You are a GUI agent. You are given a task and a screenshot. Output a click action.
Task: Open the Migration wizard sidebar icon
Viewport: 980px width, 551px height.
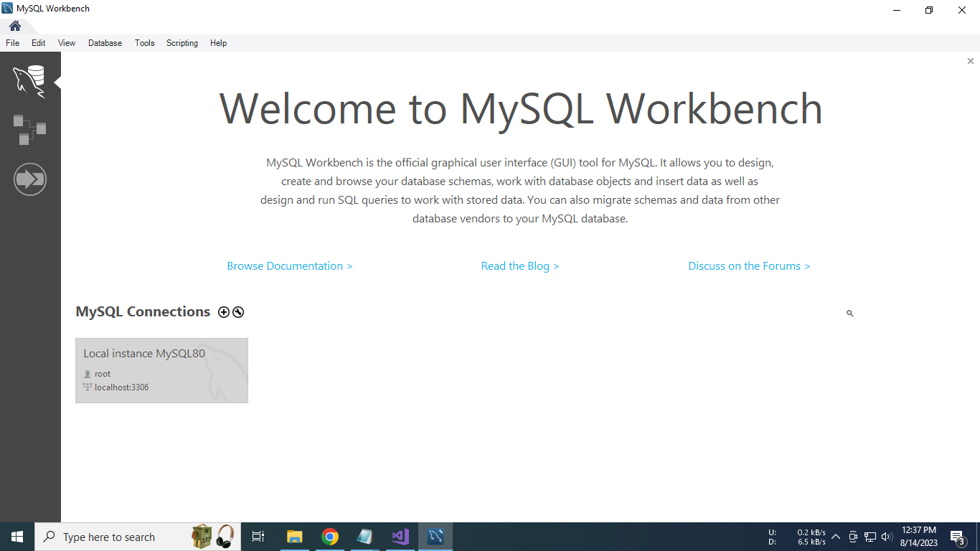pyautogui.click(x=29, y=179)
